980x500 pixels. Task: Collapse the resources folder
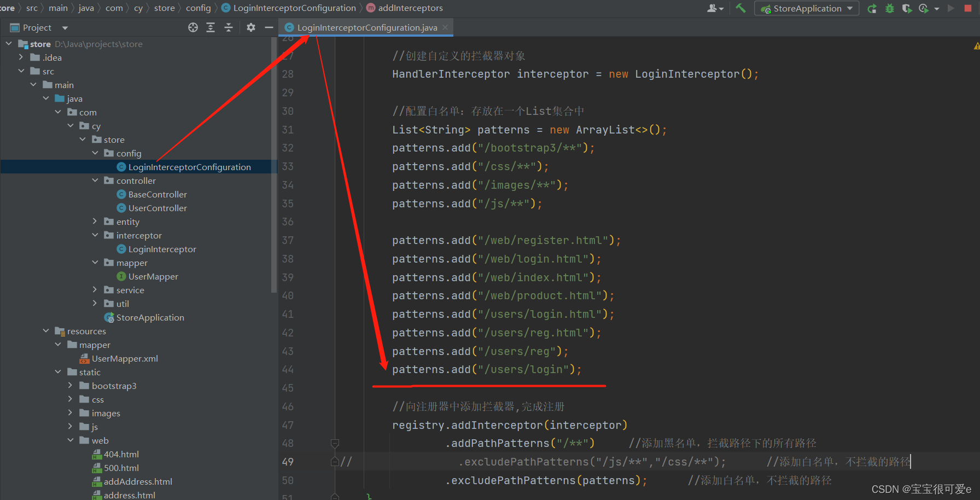click(x=45, y=330)
